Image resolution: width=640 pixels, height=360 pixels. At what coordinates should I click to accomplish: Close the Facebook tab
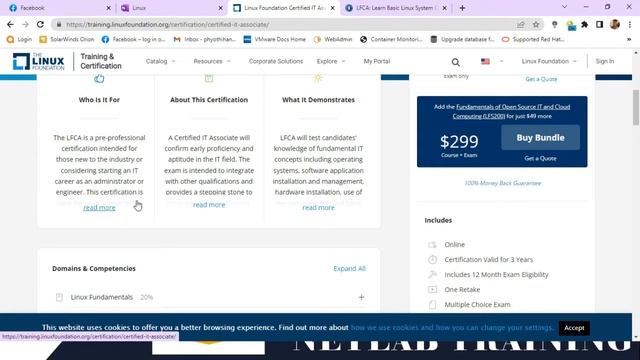108,8
